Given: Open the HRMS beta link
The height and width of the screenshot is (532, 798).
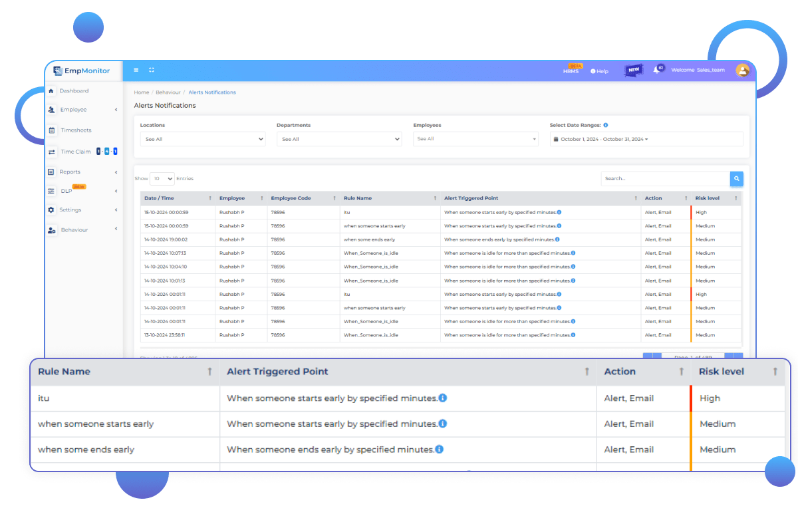Looking at the screenshot, I should pos(571,71).
